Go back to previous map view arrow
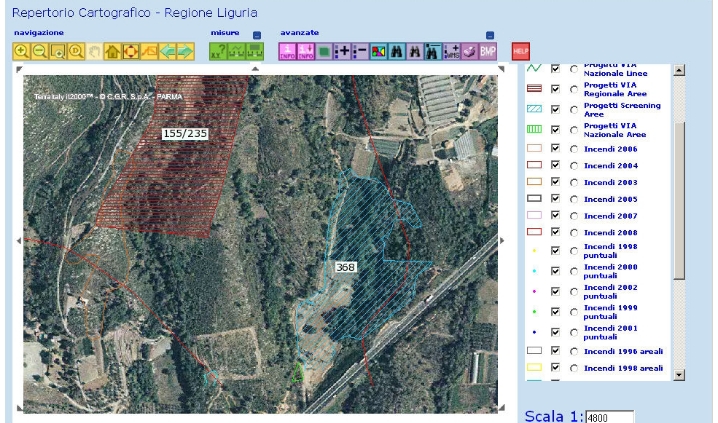 tap(167, 51)
